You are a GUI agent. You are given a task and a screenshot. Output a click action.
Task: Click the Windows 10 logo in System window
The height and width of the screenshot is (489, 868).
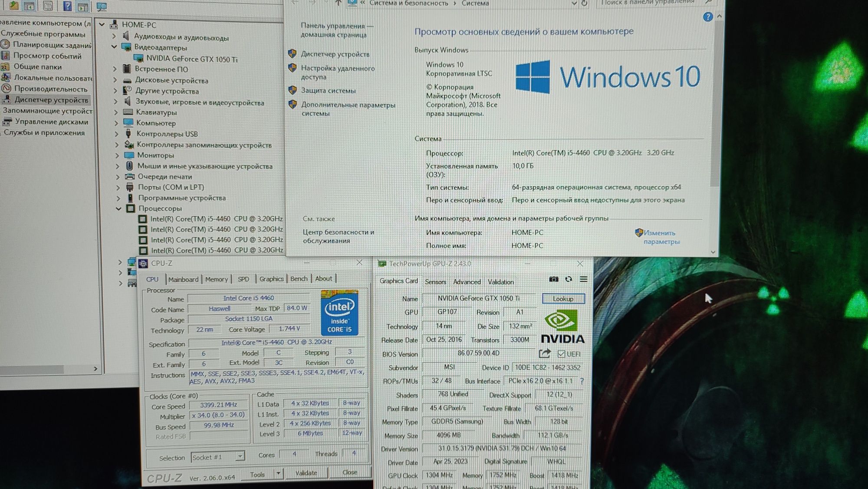tap(608, 77)
